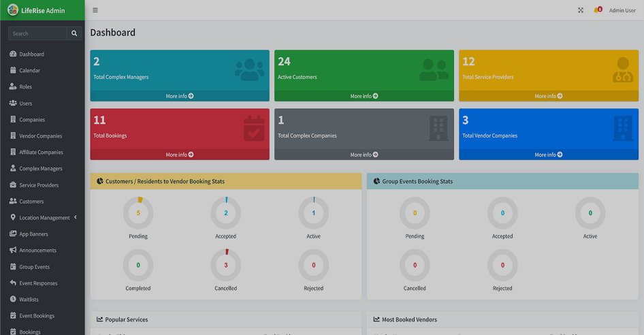The image size is (644, 335).
Task: Click the 24 Active Customers count
Action: click(284, 62)
